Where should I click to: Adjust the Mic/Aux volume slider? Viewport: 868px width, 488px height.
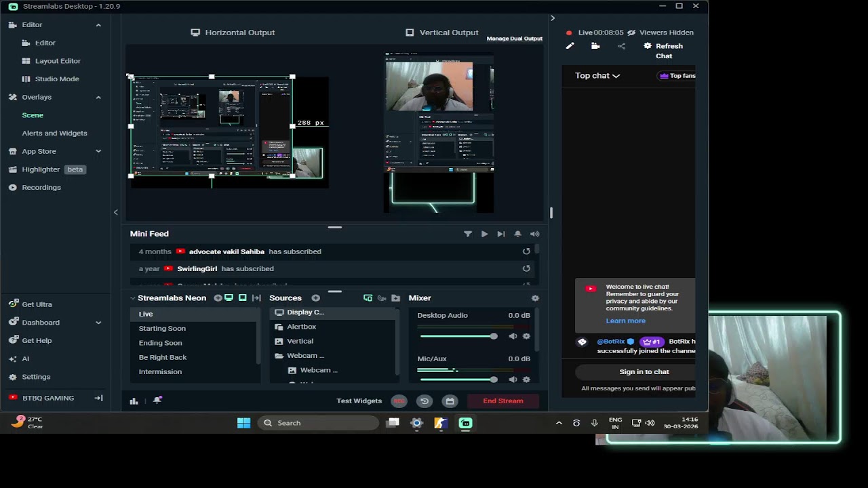(x=458, y=380)
